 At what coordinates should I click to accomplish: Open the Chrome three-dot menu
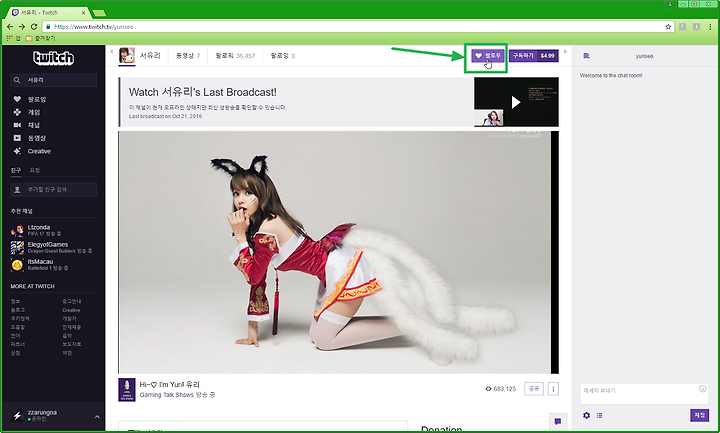pos(710,27)
